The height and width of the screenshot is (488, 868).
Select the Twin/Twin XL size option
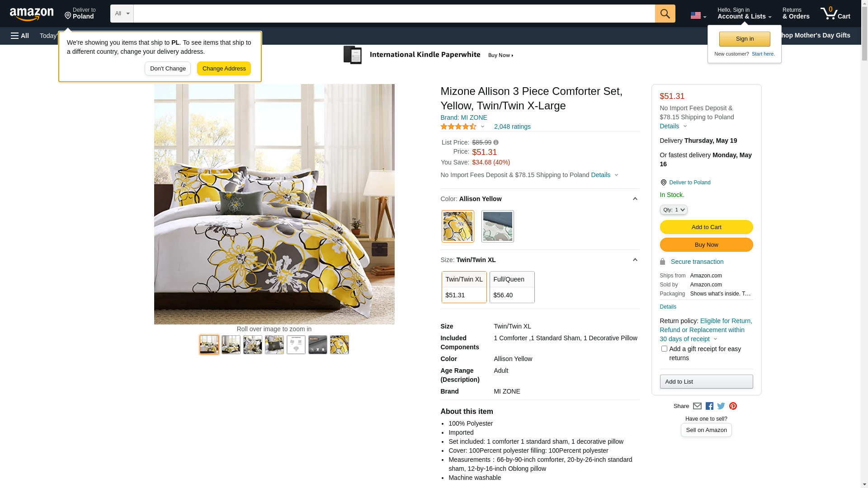[464, 287]
